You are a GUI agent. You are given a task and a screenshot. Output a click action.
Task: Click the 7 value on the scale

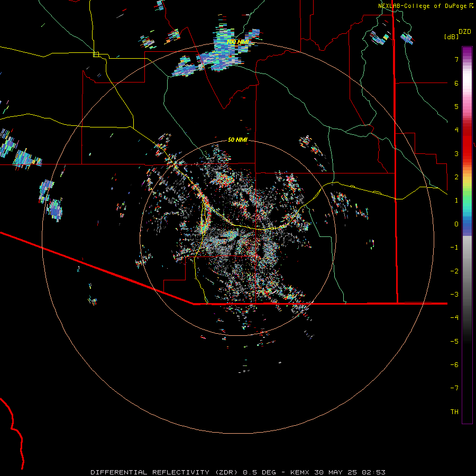point(456,59)
